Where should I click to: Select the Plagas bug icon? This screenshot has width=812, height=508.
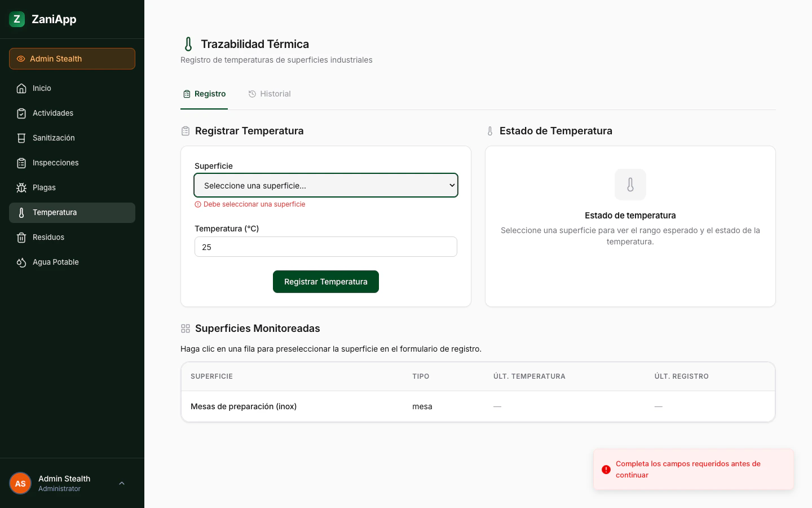(21, 187)
